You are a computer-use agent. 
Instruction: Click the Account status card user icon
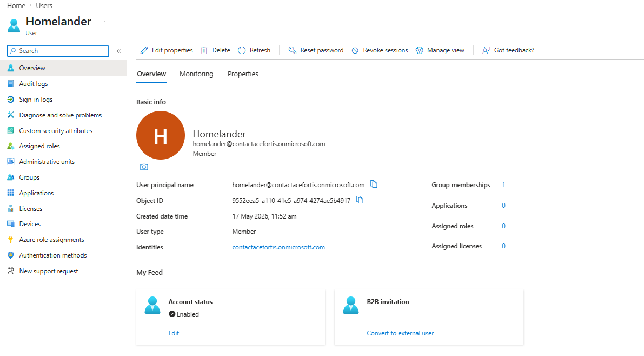coord(152,306)
